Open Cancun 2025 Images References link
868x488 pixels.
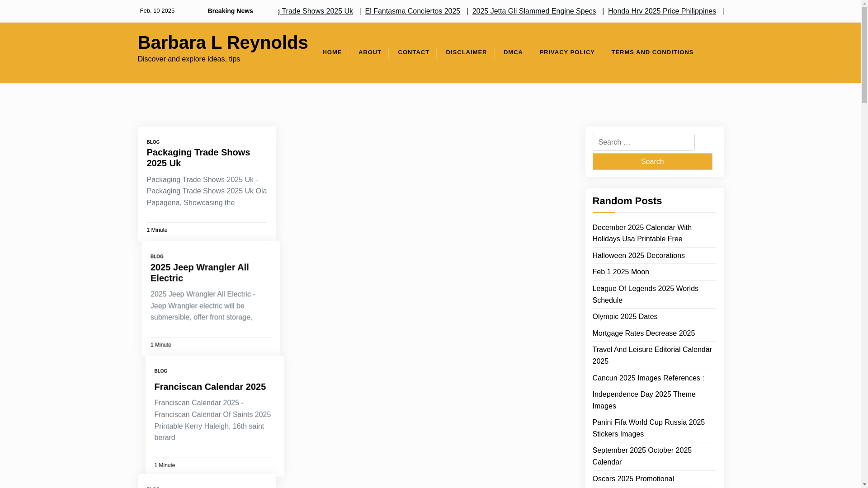pos(648,378)
